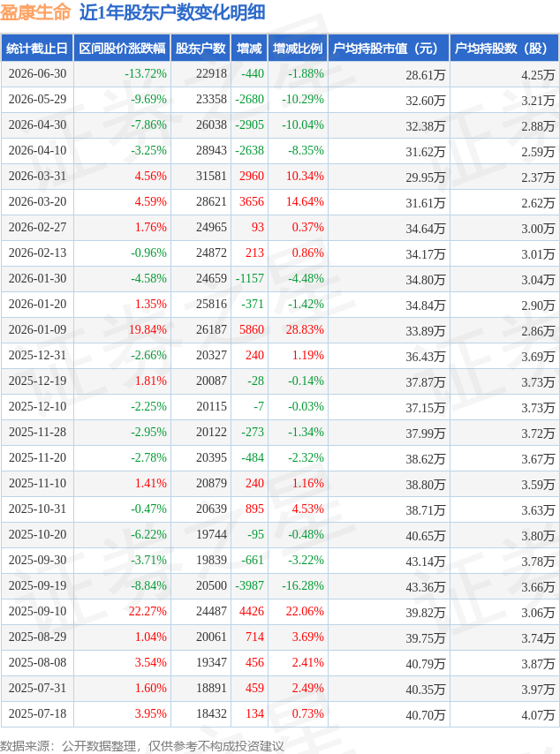Viewport: 560px width, 754px height.
Task: Select the 2026-06-30 date cell
Action: 37,73
